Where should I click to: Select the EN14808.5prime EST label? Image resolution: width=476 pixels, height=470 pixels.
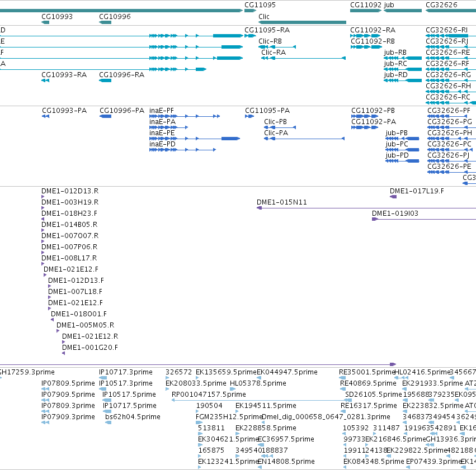click(286, 462)
